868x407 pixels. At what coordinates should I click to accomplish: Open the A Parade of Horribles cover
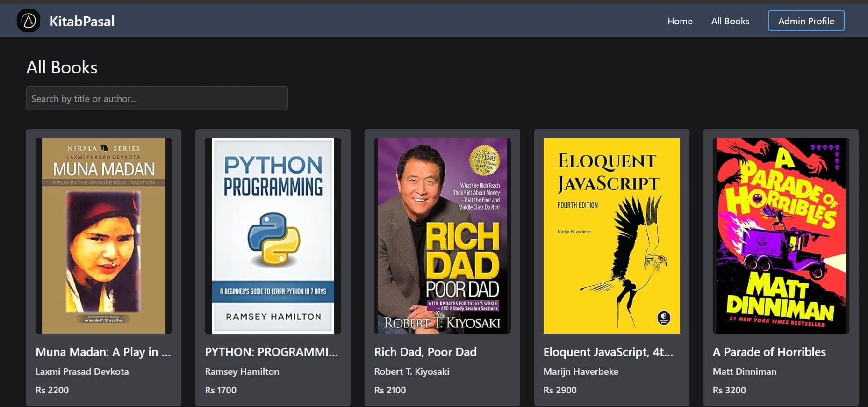pos(781,236)
